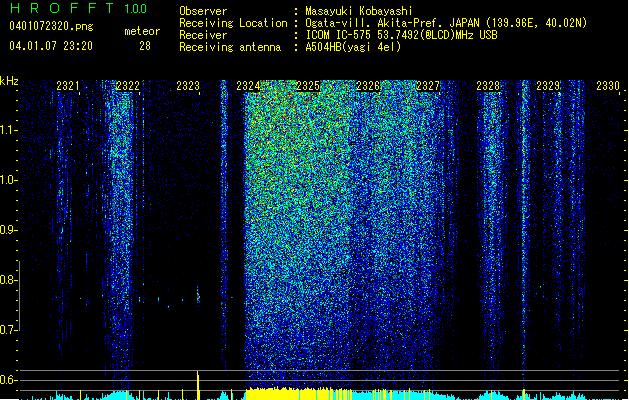The width and height of the screenshot is (629, 400).
Task: Click the meteor count value 28
Action: [145, 46]
